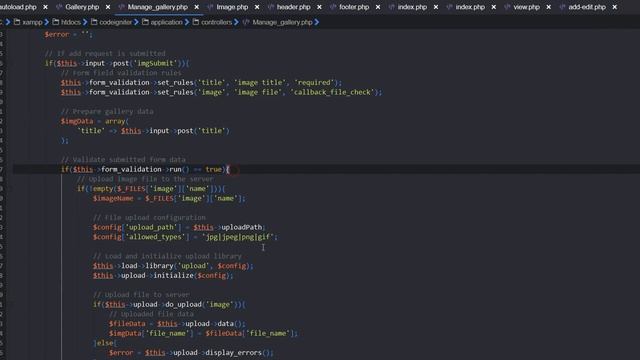
Task: Click the 'required' rule string
Action: click(314, 82)
